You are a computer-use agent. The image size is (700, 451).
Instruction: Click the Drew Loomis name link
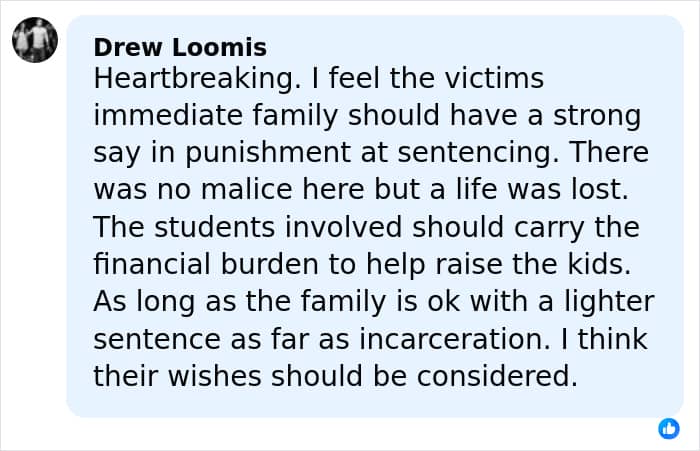(179, 47)
